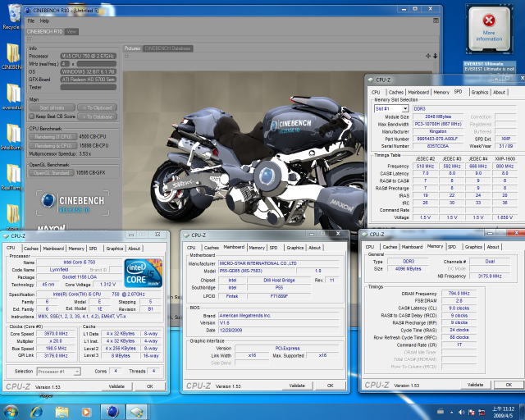This screenshot has height=420, width=525.
Task: Select BIOS date 12/28/2009 text
Action: [231, 331]
